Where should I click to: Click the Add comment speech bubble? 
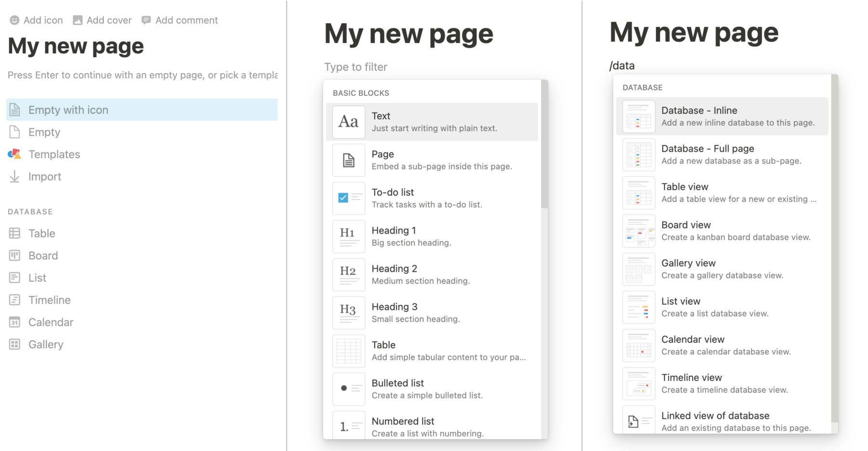(x=146, y=20)
